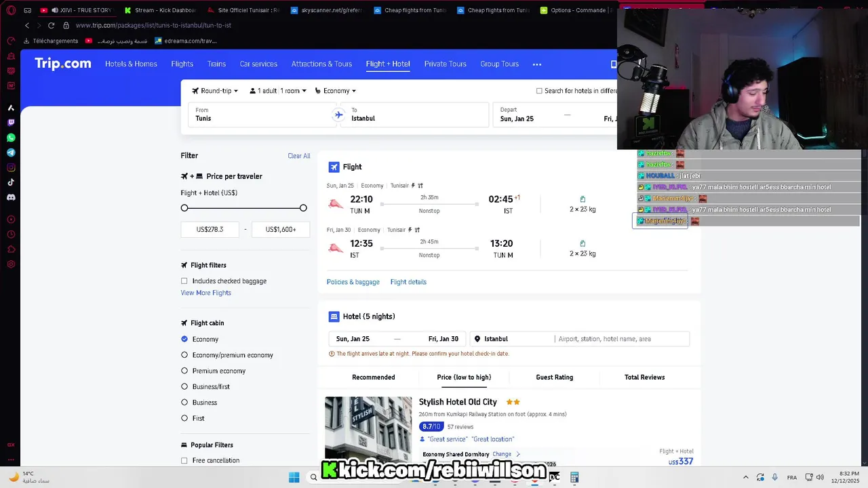Open WhatsApp in the browser sidebar
The height and width of the screenshot is (488, 868).
(x=11, y=138)
